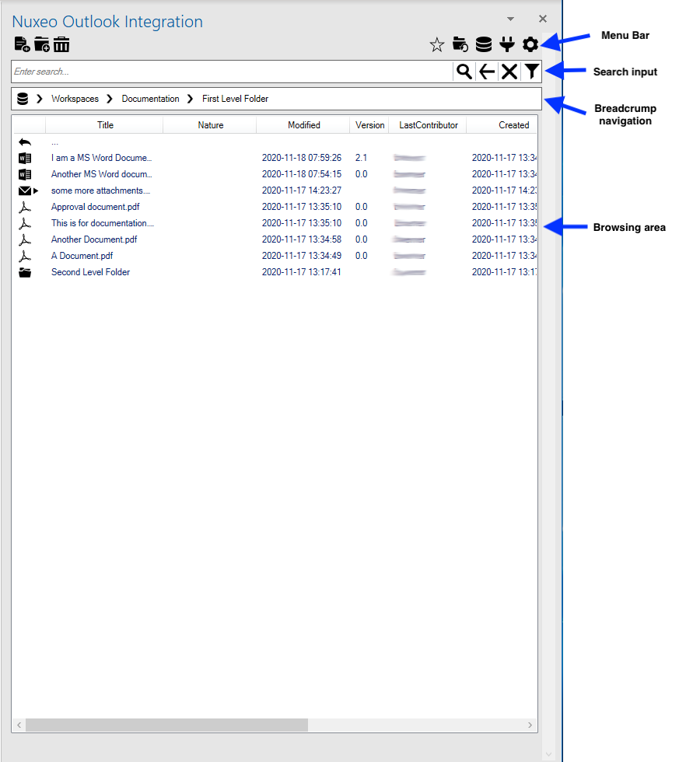Select 'Another MS Word docum...' title
700x762 pixels.
coord(102,174)
